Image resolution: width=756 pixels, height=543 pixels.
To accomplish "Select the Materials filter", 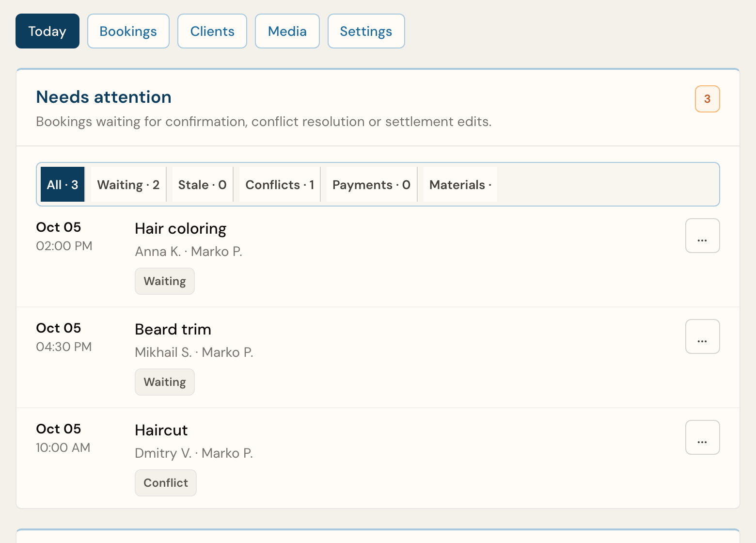I will 460,184.
